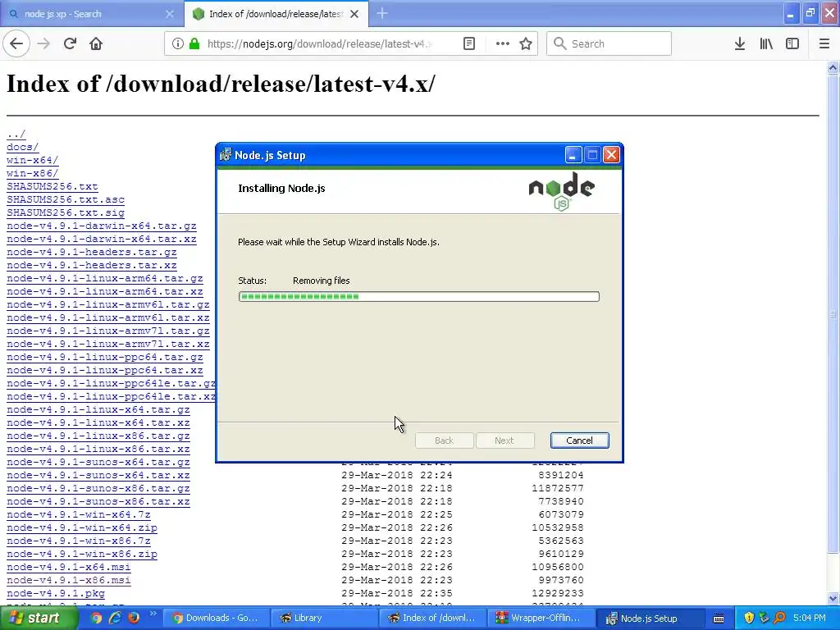Download node-v4.9.1-linux-arm64.tar.gz
This screenshot has width=840, height=630.
[x=104, y=278]
